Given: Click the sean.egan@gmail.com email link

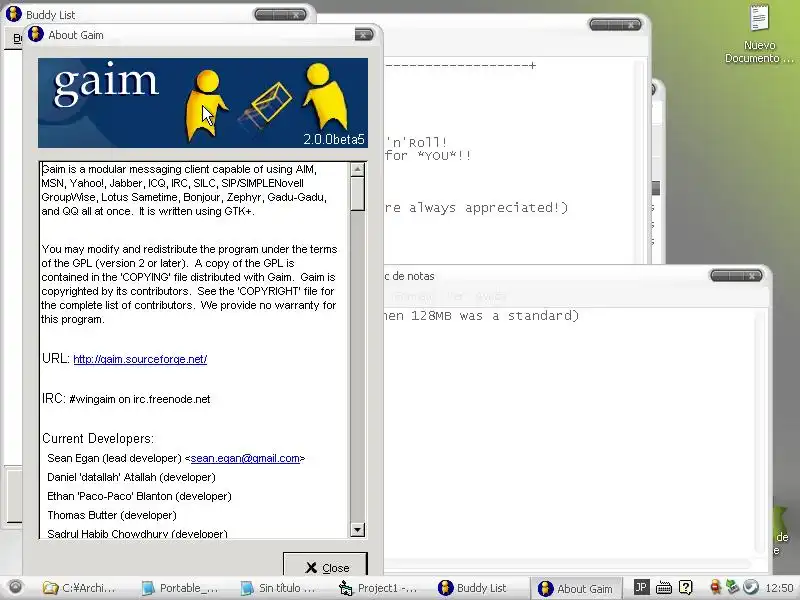Looking at the screenshot, I should click(x=245, y=458).
